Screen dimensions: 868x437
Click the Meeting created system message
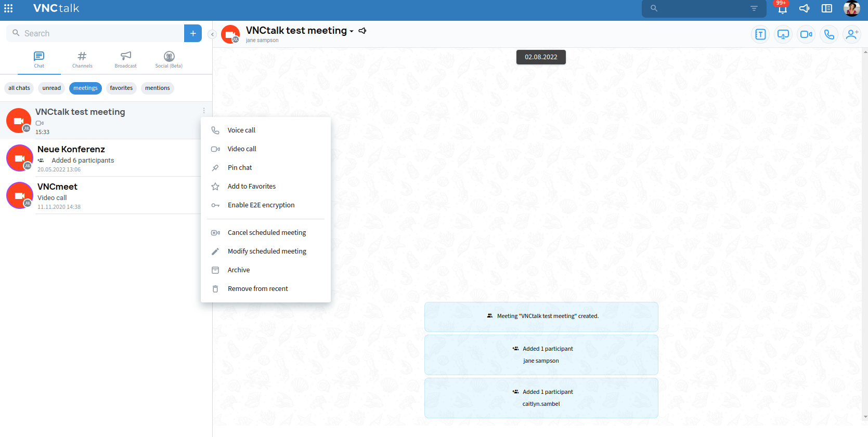coord(541,317)
